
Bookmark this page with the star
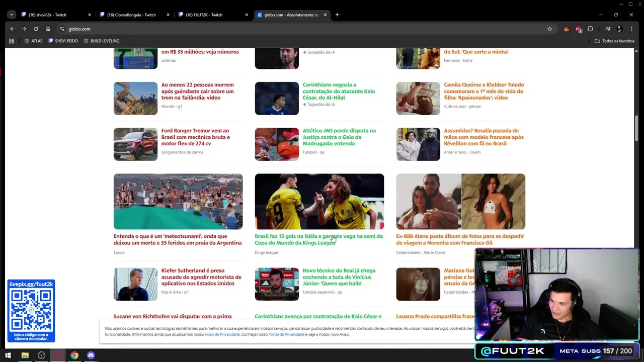(549, 29)
